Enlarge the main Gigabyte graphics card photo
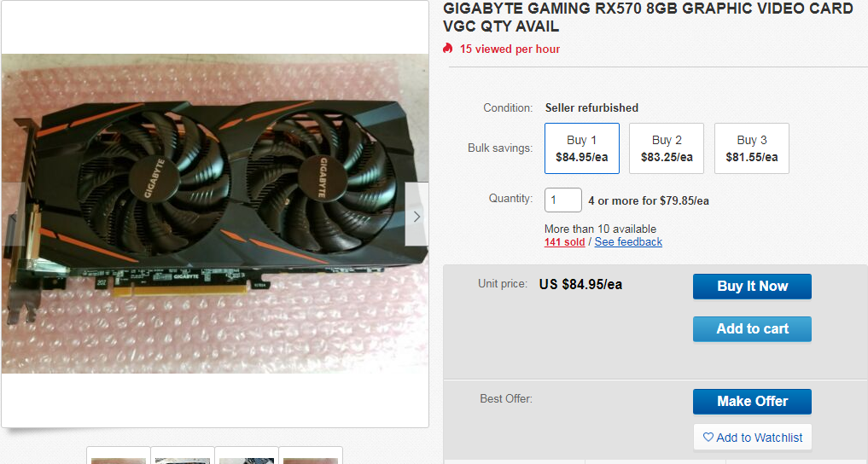The width and height of the screenshot is (868, 464). tap(215, 213)
